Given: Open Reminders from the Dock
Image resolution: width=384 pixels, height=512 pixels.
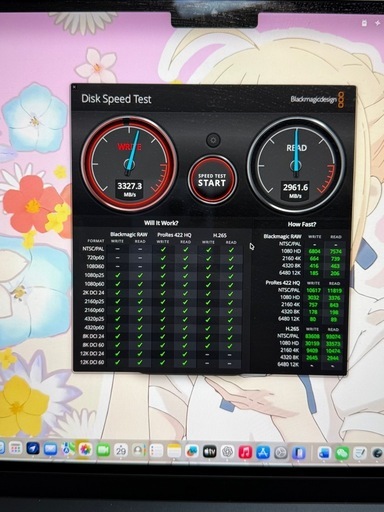Looking at the screenshot, I should (x=156, y=451).
